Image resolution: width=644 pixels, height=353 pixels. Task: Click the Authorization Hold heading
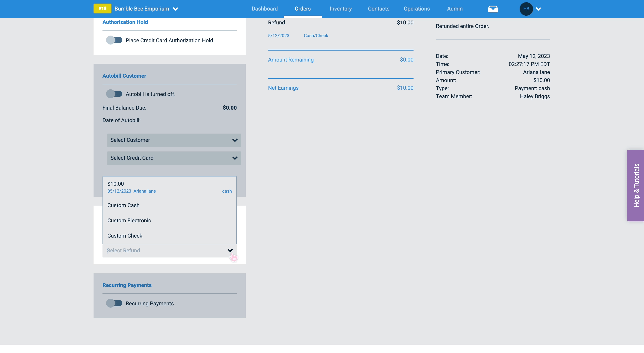(125, 22)
